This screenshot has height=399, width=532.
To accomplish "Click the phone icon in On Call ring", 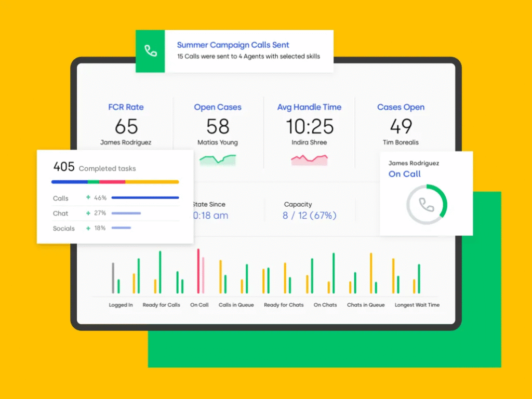I will pos(427,205).
